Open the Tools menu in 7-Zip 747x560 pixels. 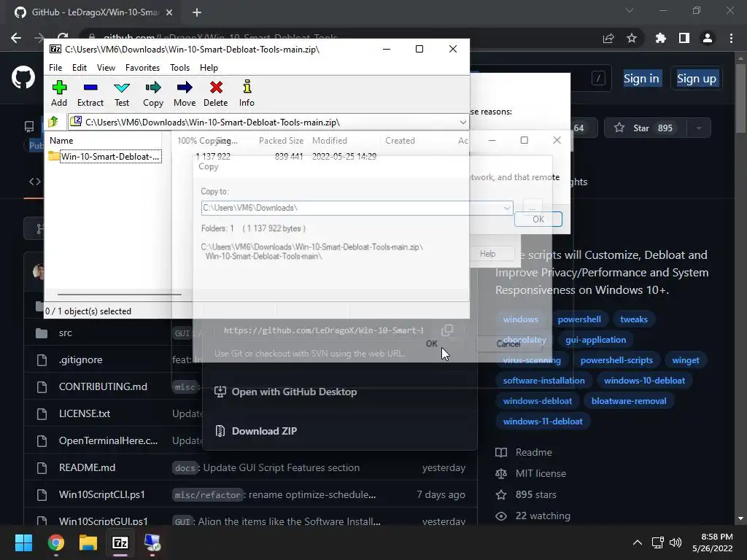(179, 68)
